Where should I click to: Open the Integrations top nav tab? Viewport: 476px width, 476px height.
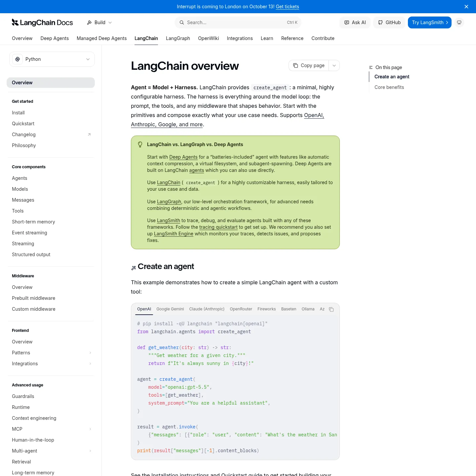tap(240, 38)
